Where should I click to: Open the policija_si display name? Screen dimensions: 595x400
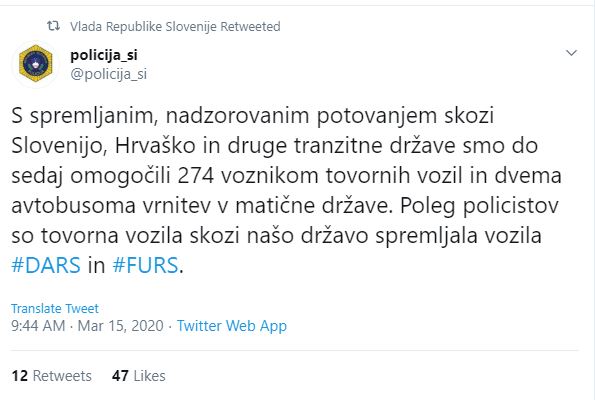point(104,55)
